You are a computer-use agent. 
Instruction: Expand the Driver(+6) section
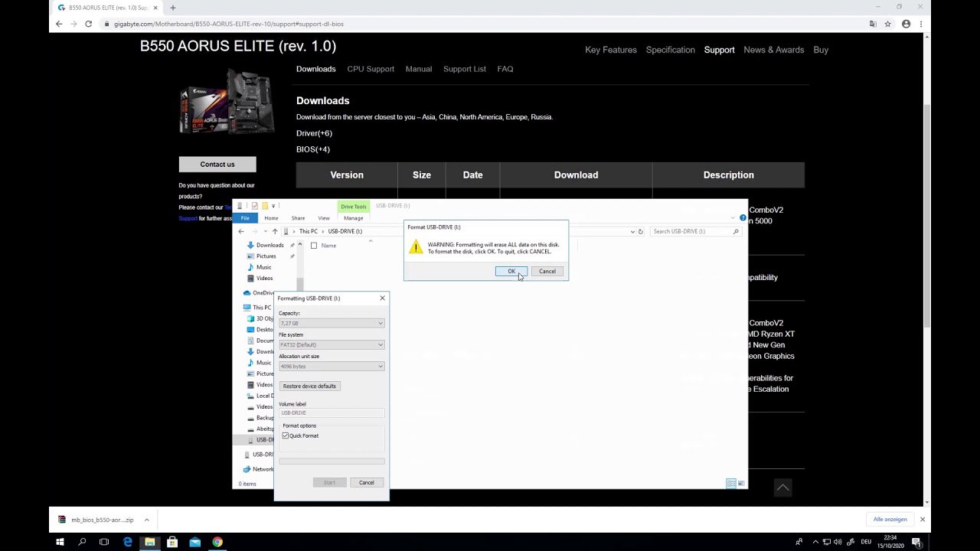click(314, 133)
